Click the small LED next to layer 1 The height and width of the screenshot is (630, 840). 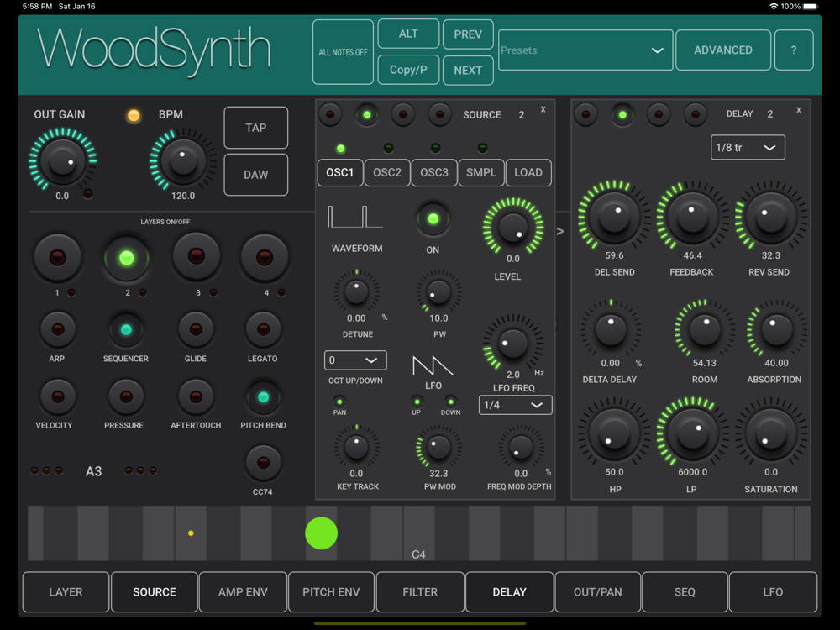pos(71,292)
